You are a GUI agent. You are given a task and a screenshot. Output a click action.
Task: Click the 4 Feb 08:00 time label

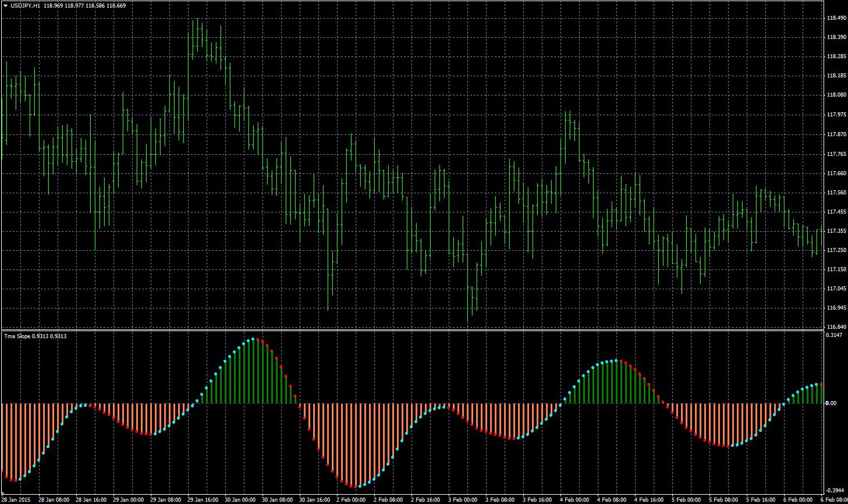pyautogui.click(x=612, y=499)
